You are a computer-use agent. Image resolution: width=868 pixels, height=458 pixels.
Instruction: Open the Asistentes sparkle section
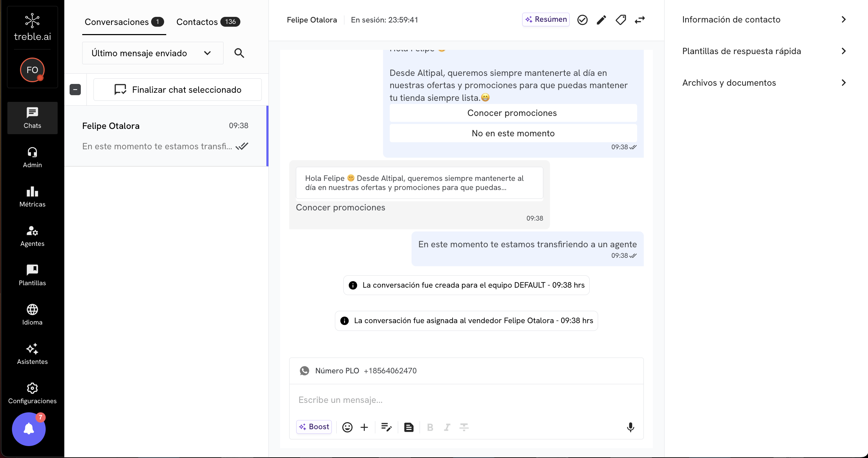[x=32, y=354]
